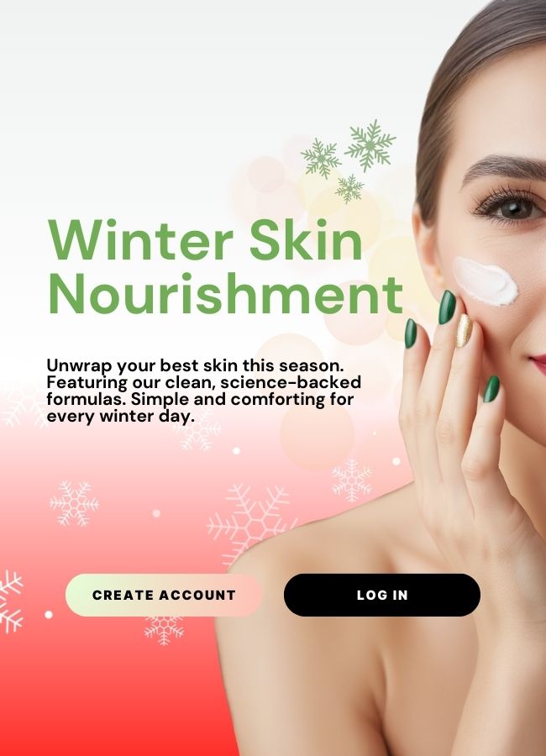Click the woman's eye

[512, 207]
